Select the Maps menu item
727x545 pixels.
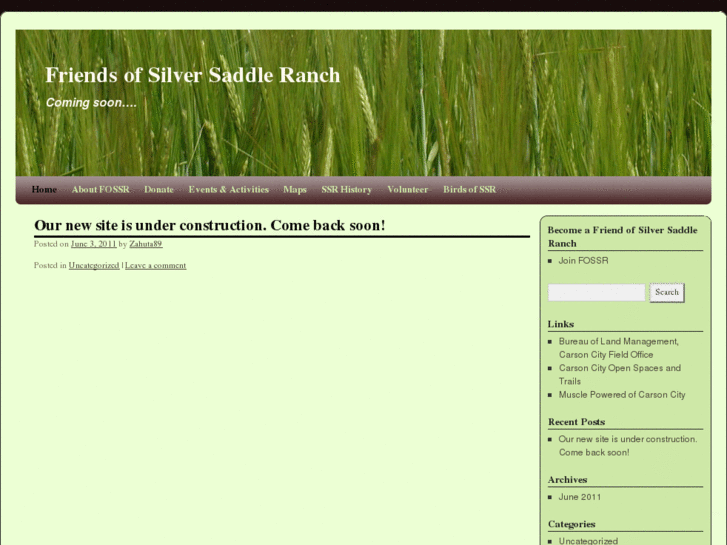click(x=295, y=189)
